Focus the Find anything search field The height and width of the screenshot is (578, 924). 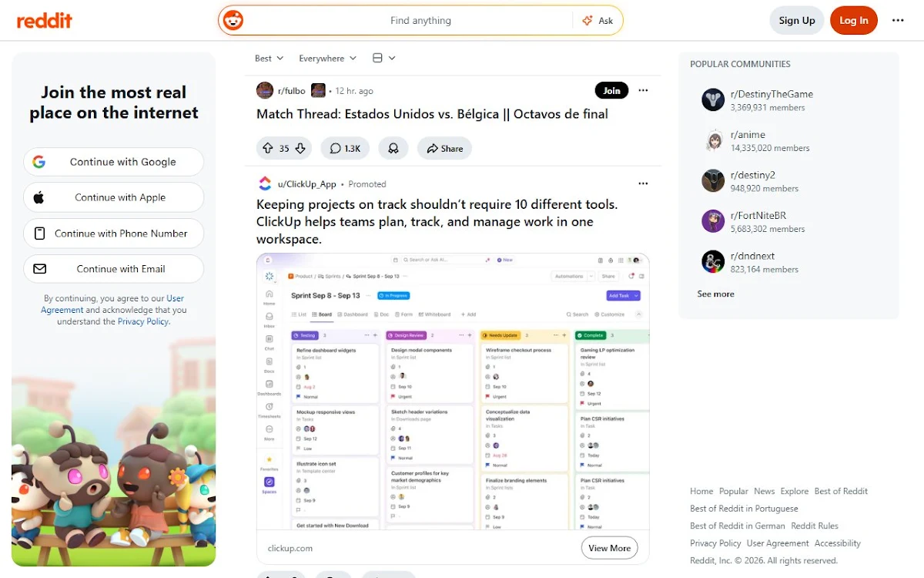click(420, 21)
